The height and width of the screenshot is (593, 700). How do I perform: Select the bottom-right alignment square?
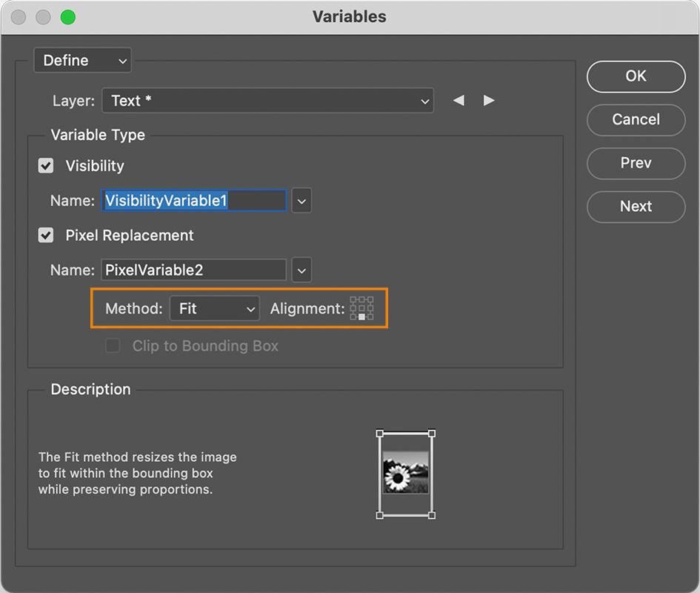pyautogui.click(x=370, y=317)
